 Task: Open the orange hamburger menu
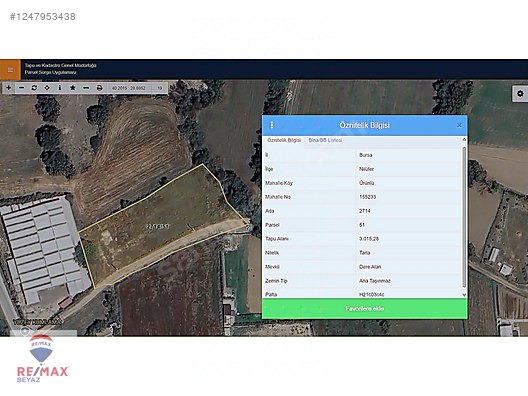pyautogui.click(x=10, y=70)
